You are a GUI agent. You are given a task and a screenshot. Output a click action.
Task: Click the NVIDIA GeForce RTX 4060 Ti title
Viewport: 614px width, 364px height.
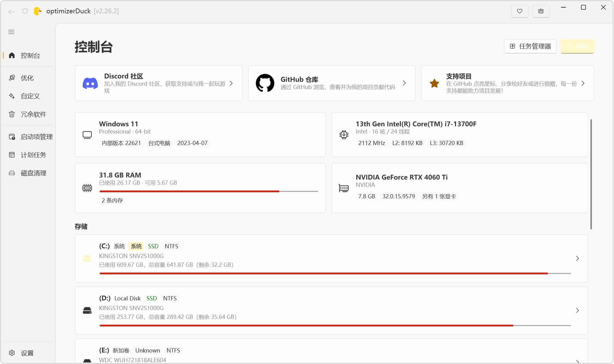click(401, 177)
